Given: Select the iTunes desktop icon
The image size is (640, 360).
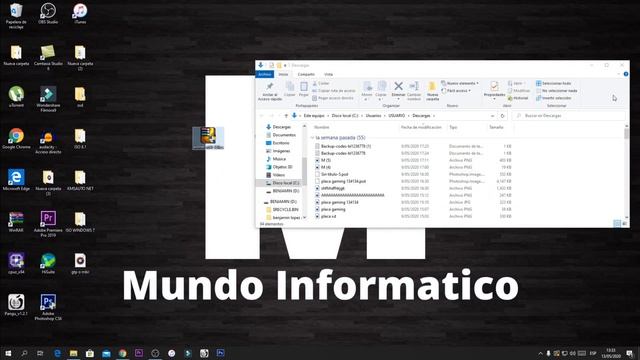Looking at the screenshot, I should pos(80,14).
